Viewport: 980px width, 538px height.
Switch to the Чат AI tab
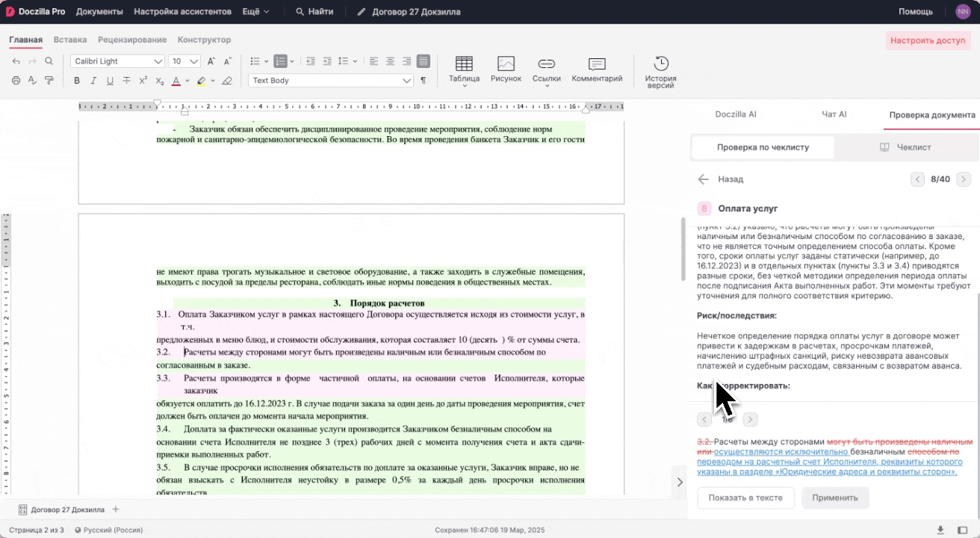pyautogui.click(x=834, y=114)
